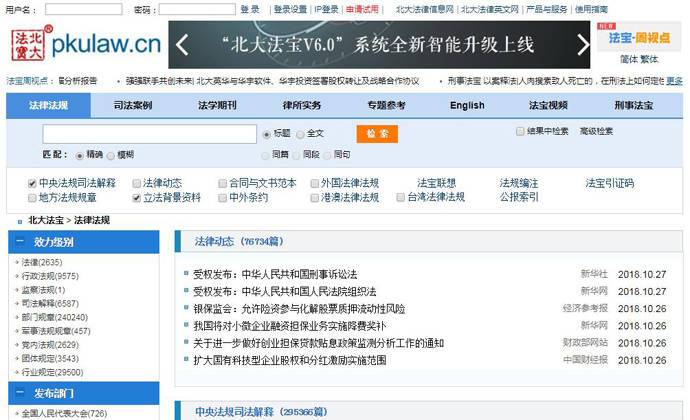Image resolution: width=690 pixels, height=420 pixels.
Task: Collapse the 效力级别 sidebar section
Action: [x=19, y=242]
